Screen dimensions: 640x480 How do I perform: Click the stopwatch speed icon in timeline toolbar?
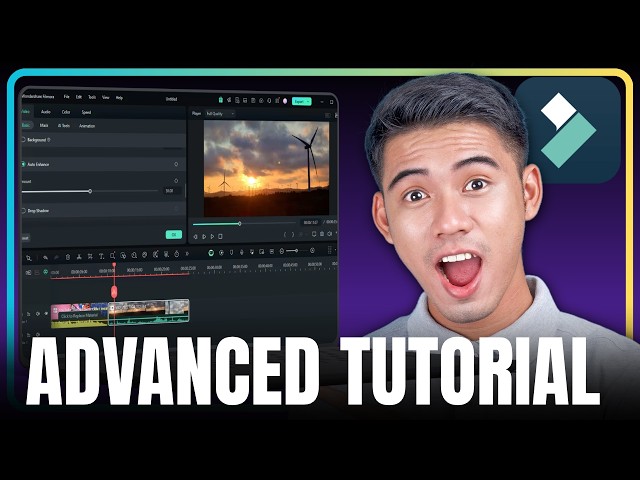point(177,254)
